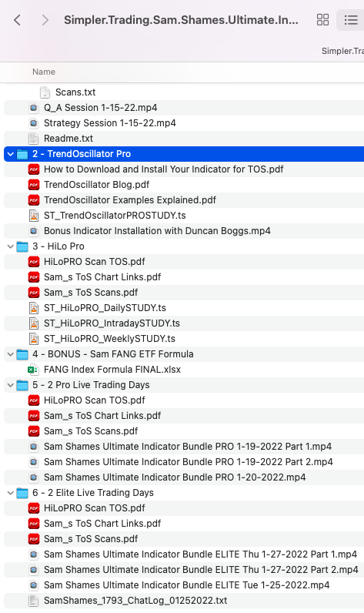The height and width of the screenshot is (613, 364).
Task: Collapse the 2 - TrendOscillator Pro folder
Action: (x=11, y=154)
